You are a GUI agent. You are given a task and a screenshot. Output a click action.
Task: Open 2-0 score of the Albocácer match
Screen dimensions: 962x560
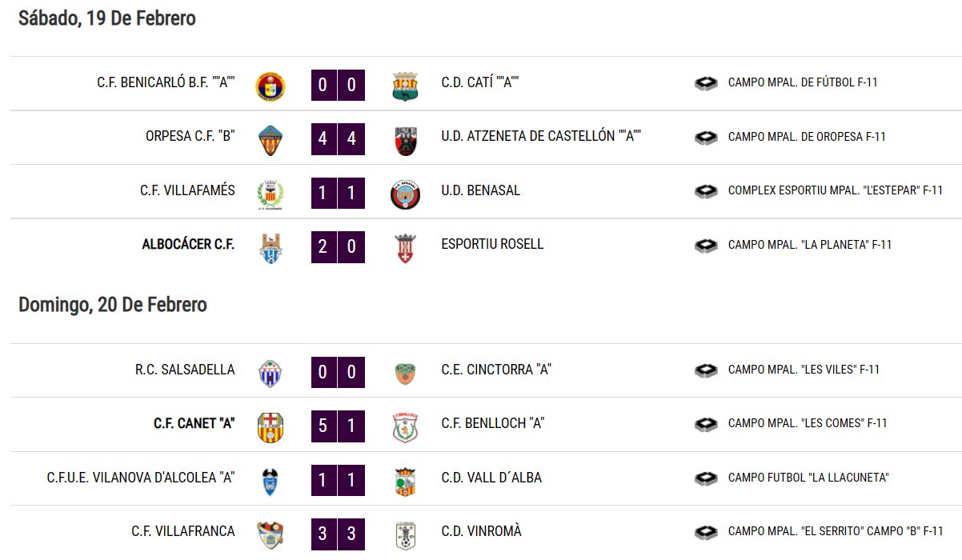pyautogui.click(x=338, y=246)
